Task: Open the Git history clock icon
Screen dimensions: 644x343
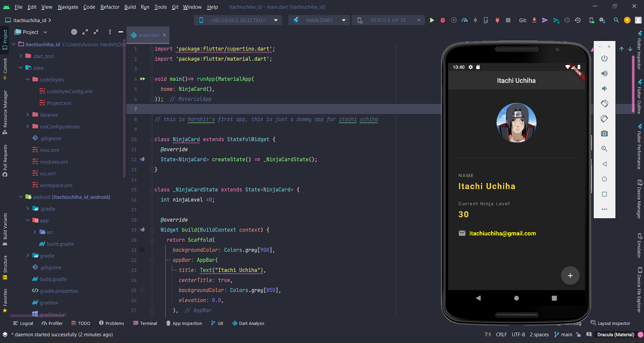Action: click(x=567, y=20)
